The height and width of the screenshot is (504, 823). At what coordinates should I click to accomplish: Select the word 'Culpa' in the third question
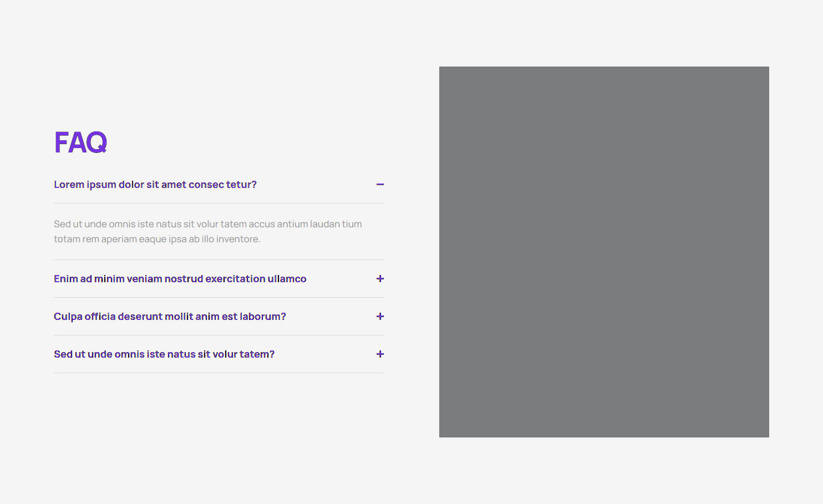68,317
